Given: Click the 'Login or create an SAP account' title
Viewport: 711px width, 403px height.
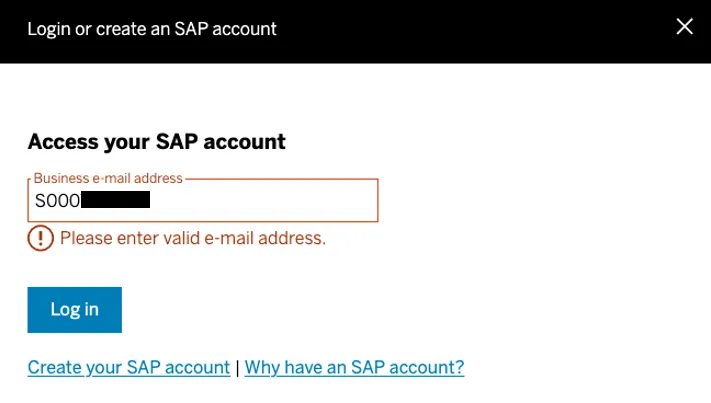Looking at the screenshot, I should pyautogui.click(x=152, y=28).
